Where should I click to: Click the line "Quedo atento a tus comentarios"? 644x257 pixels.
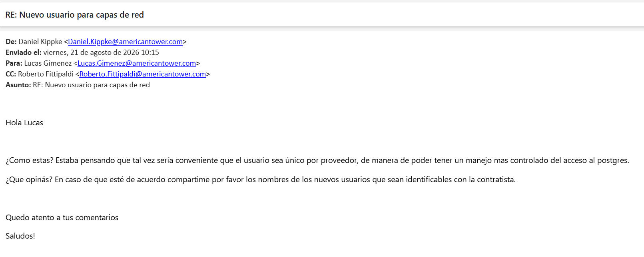pyautogui.click(x=62, y=218)
